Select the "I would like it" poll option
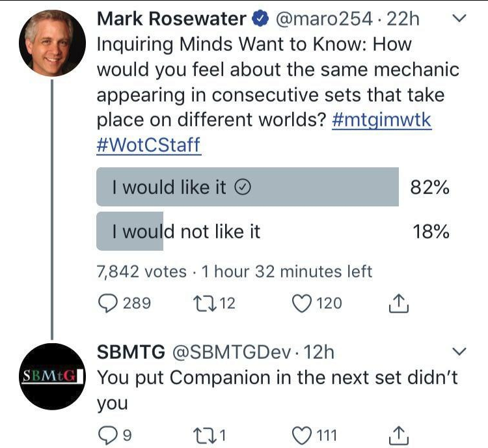Screen dimensions: 488x448 (247, 188)
